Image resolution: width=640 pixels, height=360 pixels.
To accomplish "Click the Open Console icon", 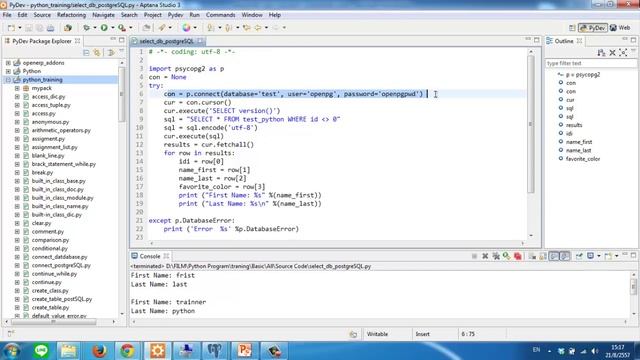I will (608, 256).
